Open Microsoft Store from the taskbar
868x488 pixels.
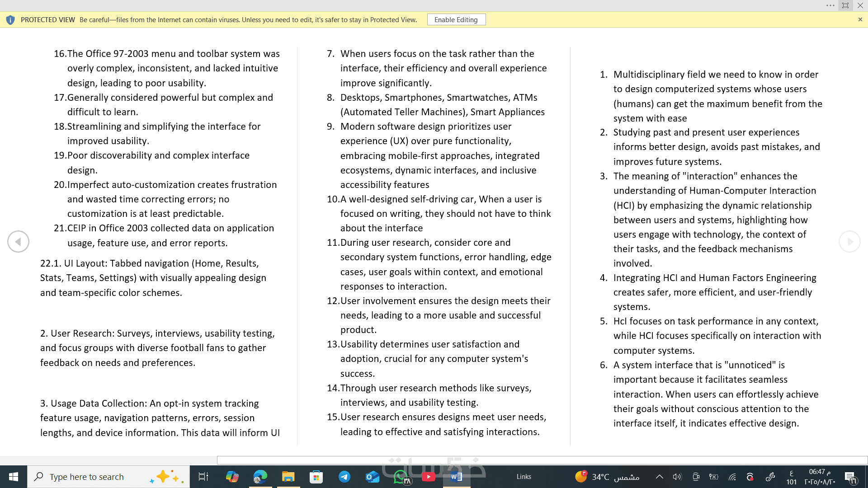(316, 477)
